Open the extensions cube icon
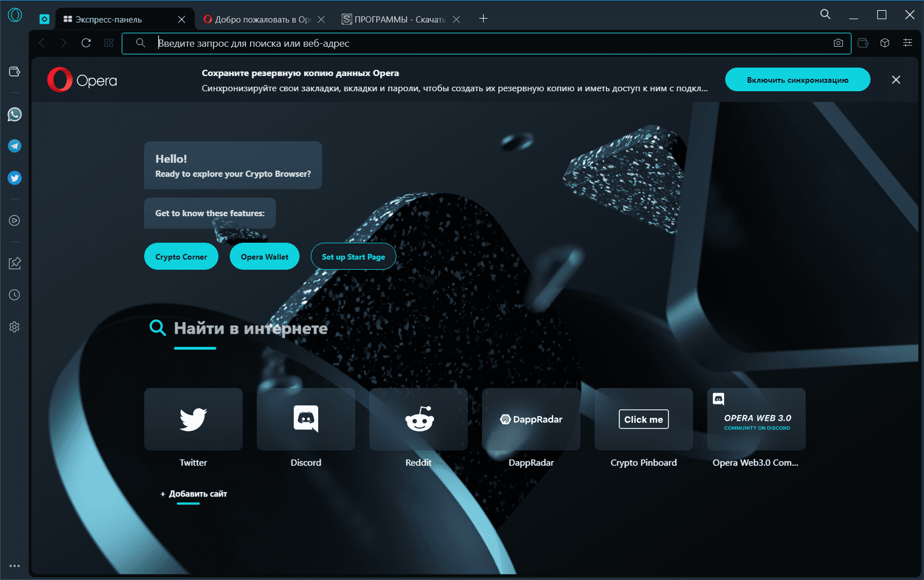This screenshot has width=924, height=580. tap(885, 43)
